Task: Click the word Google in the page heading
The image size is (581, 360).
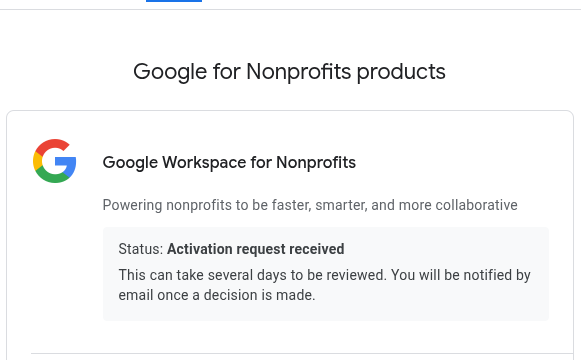Action: (x=170, y=72)
